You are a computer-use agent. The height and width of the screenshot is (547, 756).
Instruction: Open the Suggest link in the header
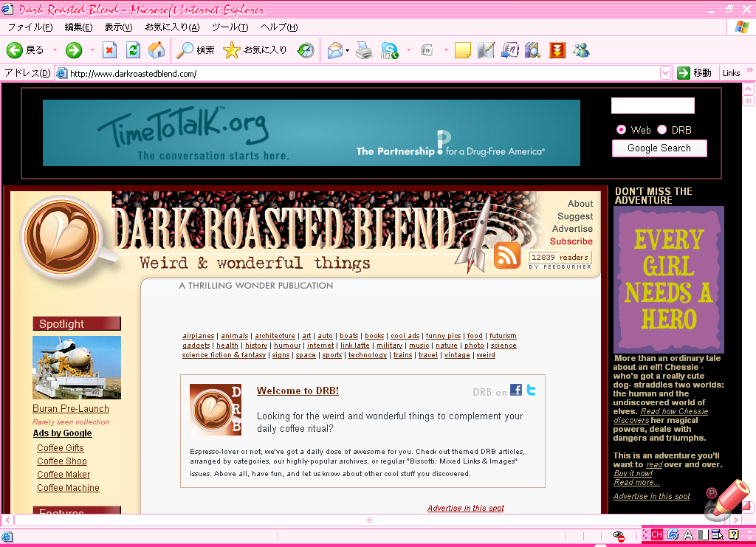point(575,216)
